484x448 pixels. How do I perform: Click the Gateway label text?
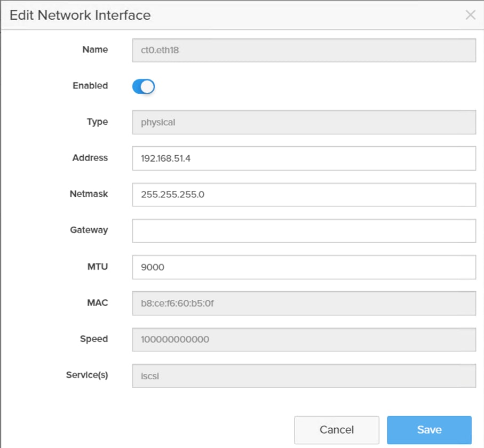(x=89, y=230)
